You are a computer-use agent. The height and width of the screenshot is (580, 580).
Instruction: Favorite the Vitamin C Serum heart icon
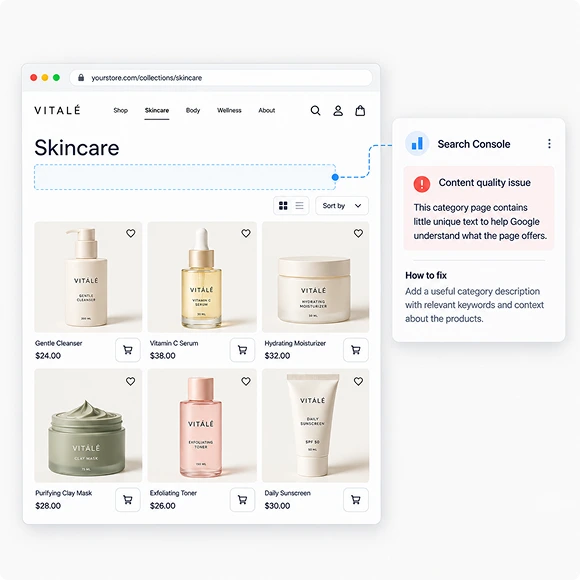tap(246, 233)
